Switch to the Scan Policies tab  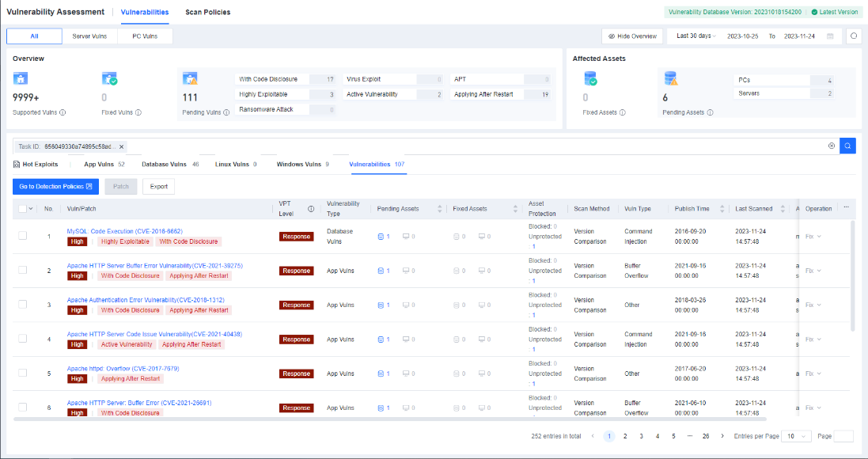click(x=207, y=13)
